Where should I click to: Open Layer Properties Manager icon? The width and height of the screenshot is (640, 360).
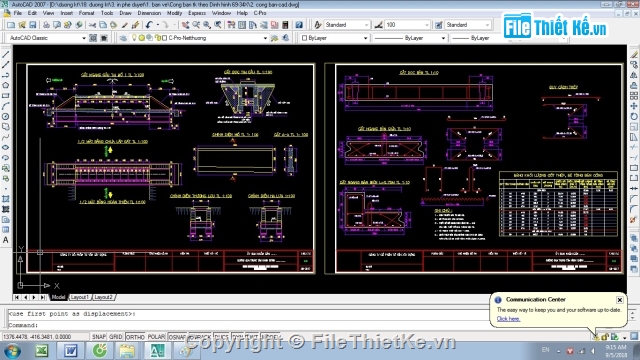coord(123,38)
